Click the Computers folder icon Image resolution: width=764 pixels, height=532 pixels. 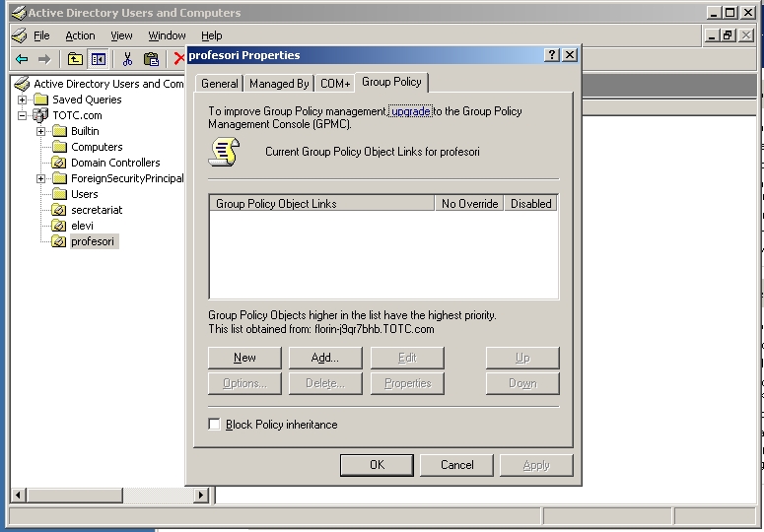pyautogui.click(x=59, y=147)
